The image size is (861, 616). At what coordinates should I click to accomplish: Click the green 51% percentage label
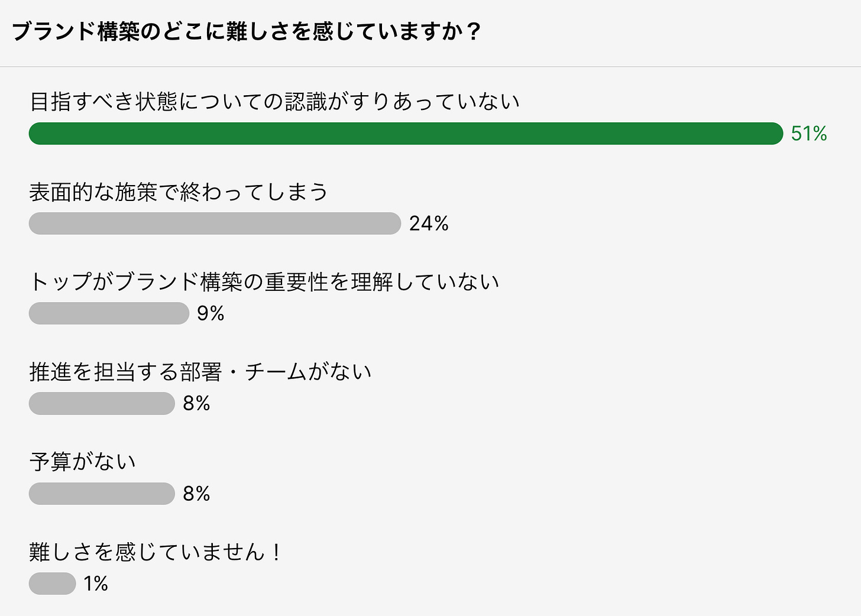click(809, 134)
